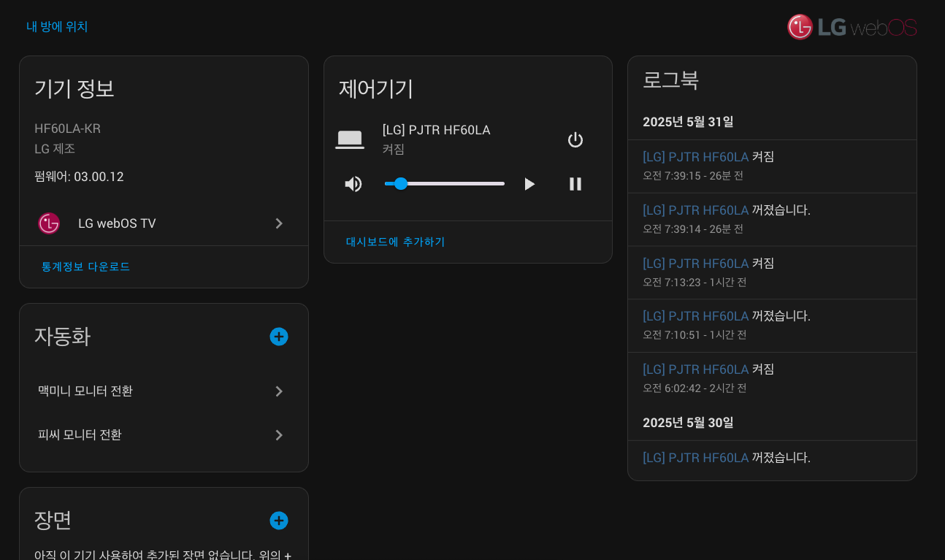Open 맥미니 모니터 전환 automation chevron

coord(279,391)
